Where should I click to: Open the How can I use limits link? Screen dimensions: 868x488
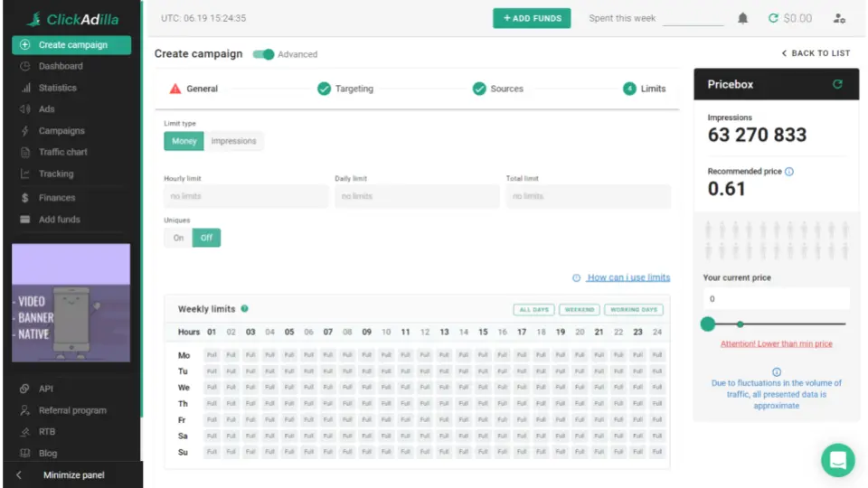click(x=627, y=277)
